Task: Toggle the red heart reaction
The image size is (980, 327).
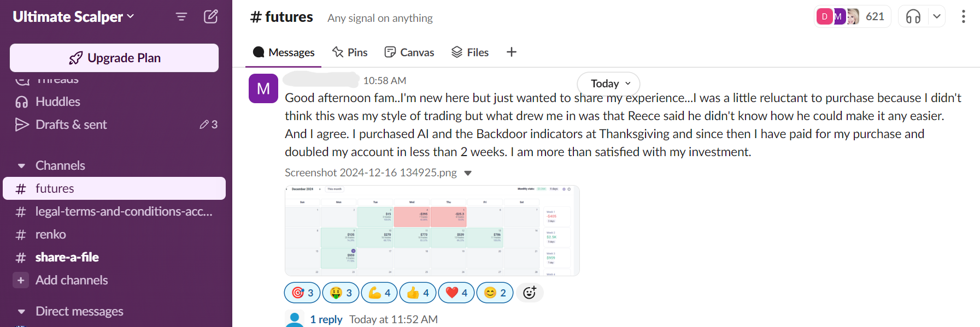Action: 456,293
